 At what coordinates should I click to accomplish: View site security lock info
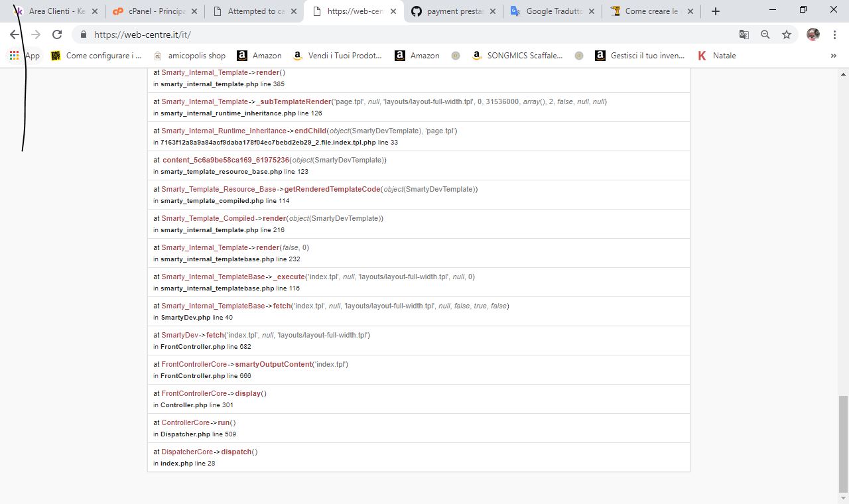(84, 34)
